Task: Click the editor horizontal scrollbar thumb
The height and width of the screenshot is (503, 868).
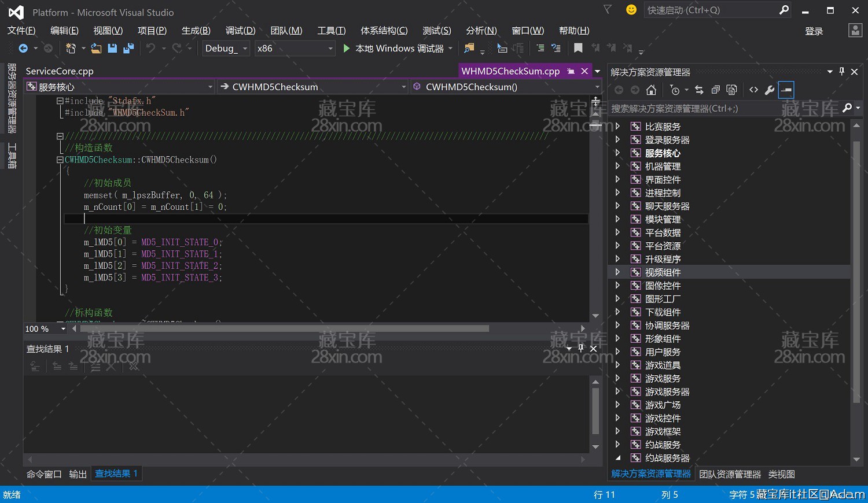Action: [284, 328]
